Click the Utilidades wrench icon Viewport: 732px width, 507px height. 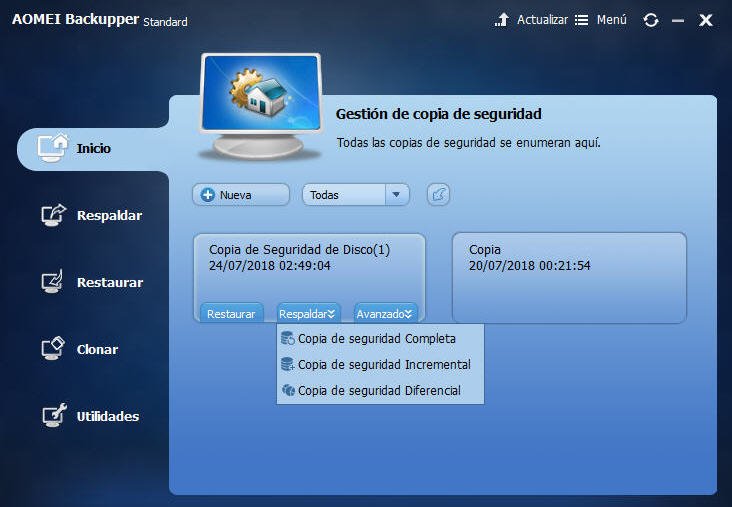pyautogui.click(x=54, y=415)
